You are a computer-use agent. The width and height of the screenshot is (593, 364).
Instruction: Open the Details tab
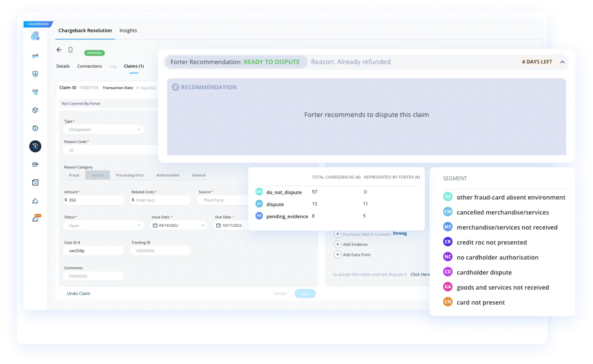(x=63, y=66)
